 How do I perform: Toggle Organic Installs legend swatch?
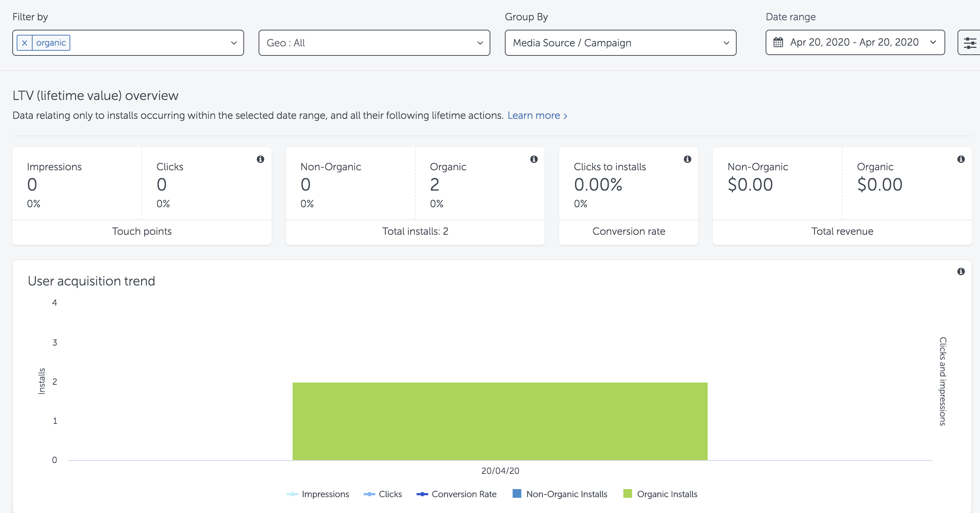628,493
